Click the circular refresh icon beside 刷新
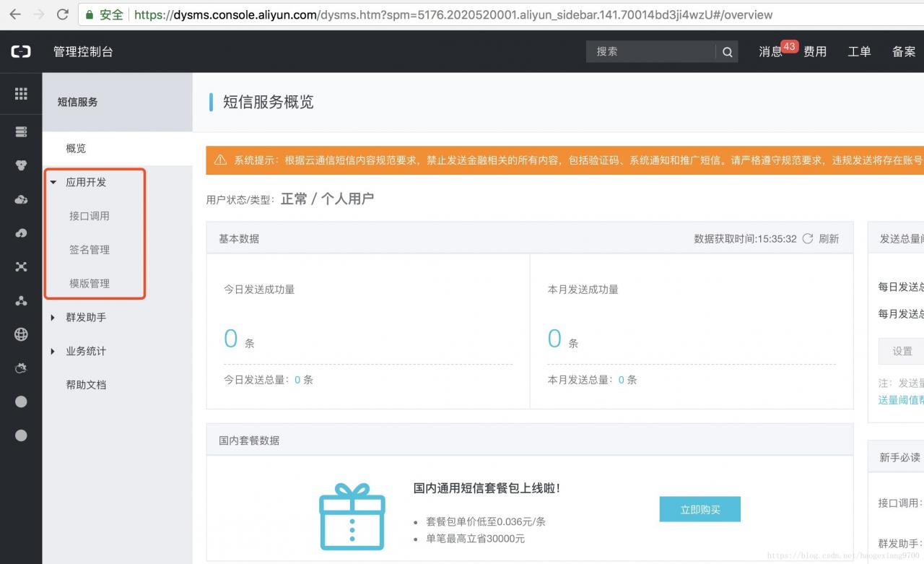The image size is (924, 564). 808,238
